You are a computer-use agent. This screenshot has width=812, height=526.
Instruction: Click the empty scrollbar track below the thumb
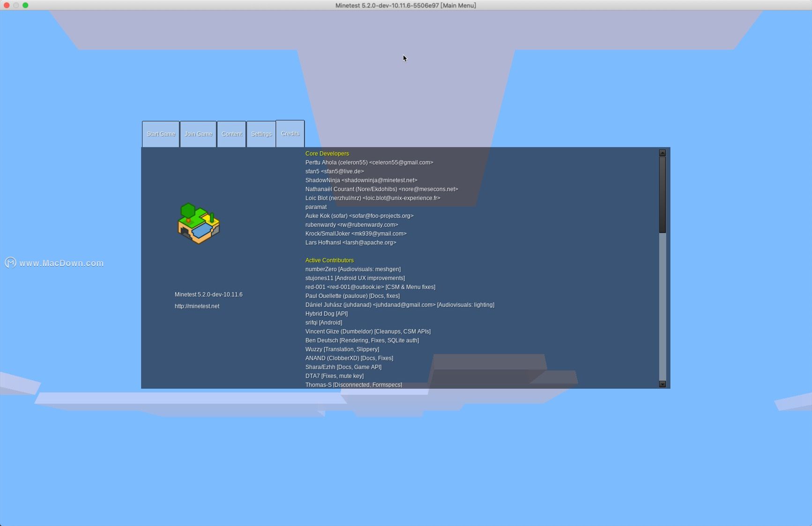click(662, 304)
